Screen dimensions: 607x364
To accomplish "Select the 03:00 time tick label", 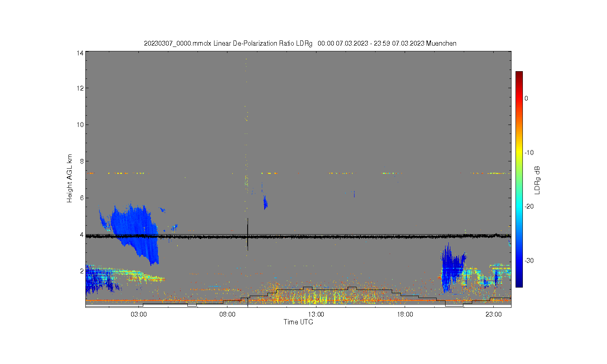I will (x=139, y=314).
